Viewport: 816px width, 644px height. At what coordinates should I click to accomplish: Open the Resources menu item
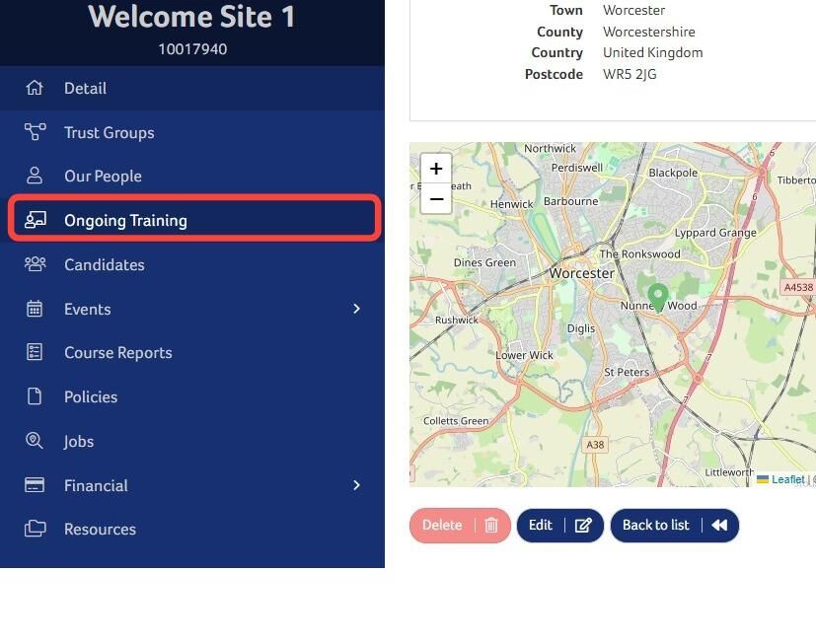pyautogui.click(x=192, y=529)
